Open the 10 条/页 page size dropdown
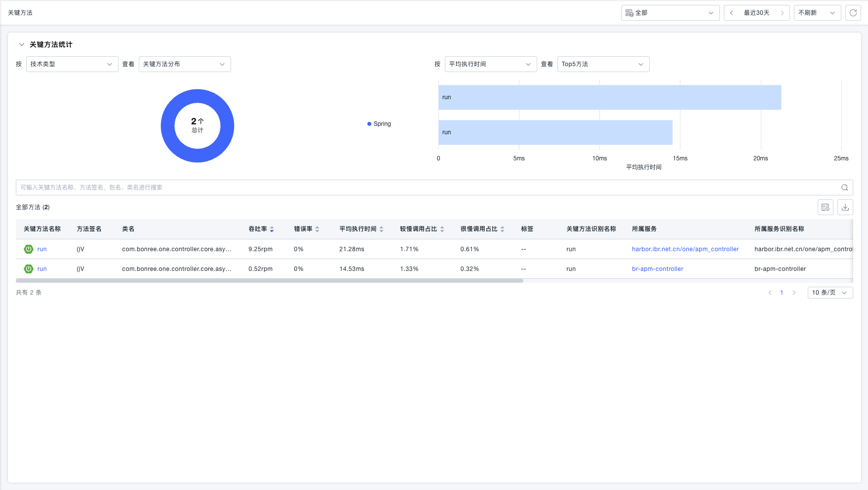This screenshot has width=868, height=490. pos(829,293)
